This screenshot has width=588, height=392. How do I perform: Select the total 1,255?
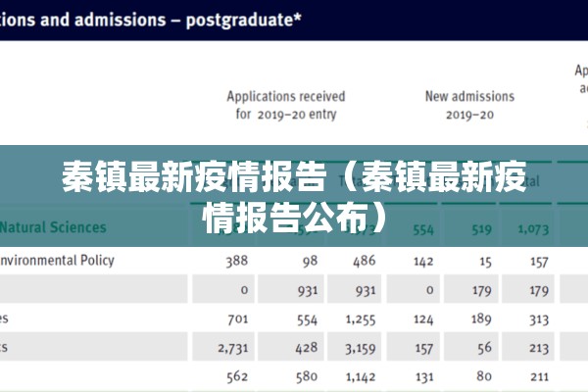click(x=361, y=319)
